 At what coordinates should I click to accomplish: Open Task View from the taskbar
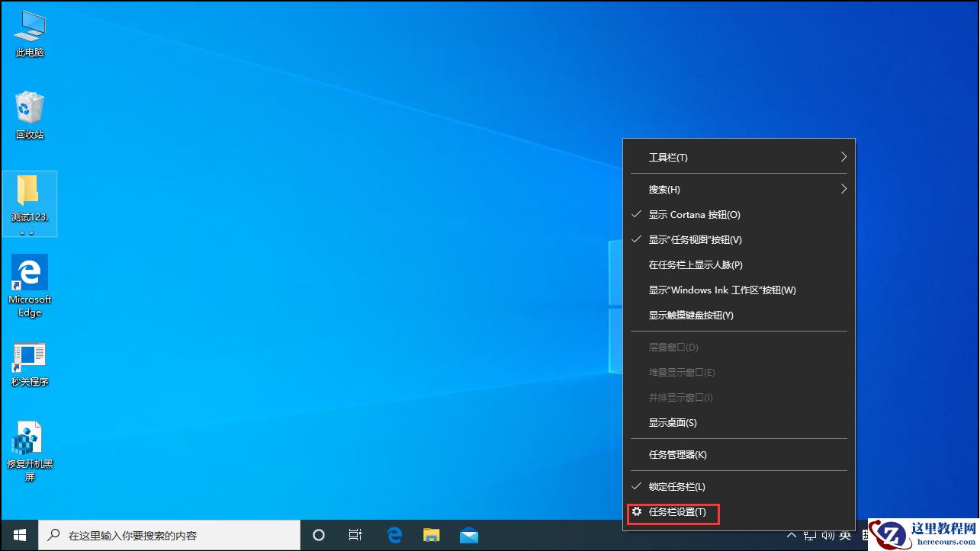click(x=355, y=535)
